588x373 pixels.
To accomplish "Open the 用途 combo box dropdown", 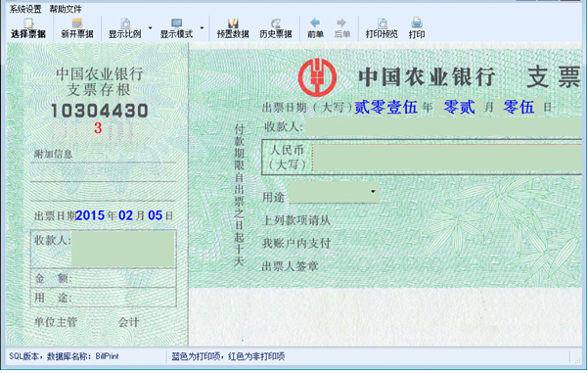I will click(x=373, y=191).
